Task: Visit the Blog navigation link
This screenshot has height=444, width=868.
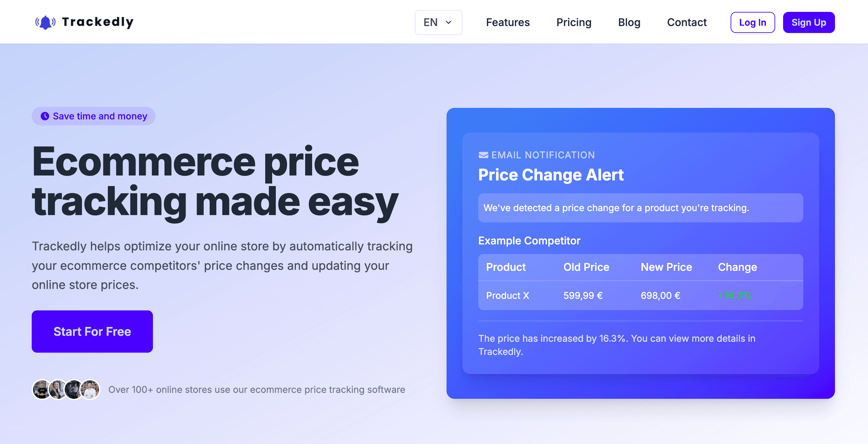Action: pyautogui.click(x=629, y=22)
